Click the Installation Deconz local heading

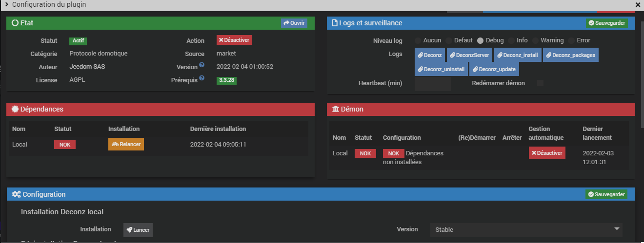pyautogui.click(x=62, y=212)
